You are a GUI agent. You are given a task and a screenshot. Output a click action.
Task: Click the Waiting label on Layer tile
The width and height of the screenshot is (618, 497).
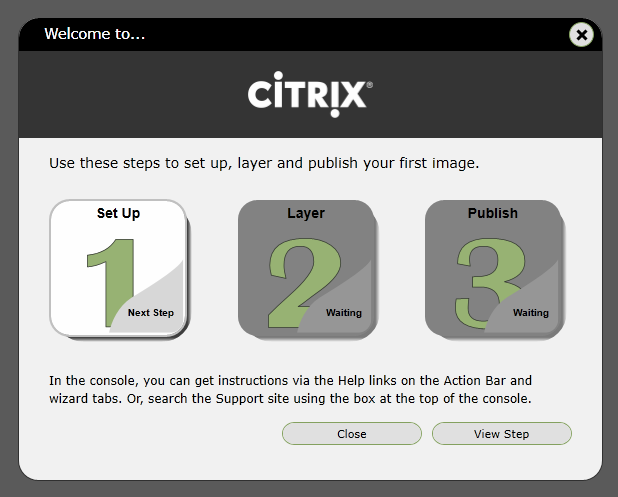pyautogui.click(x=343, y=313)
